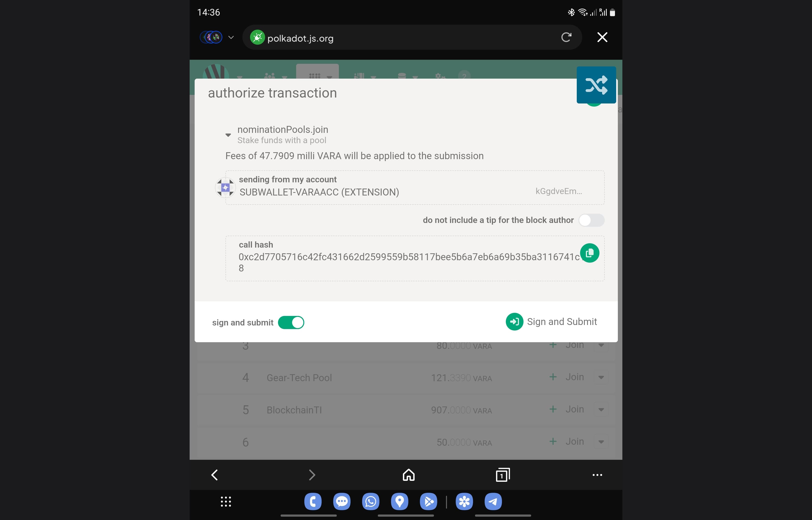Toggle the block author tip switch
Viewport: 812px width, 520px height.
(591, 220)
